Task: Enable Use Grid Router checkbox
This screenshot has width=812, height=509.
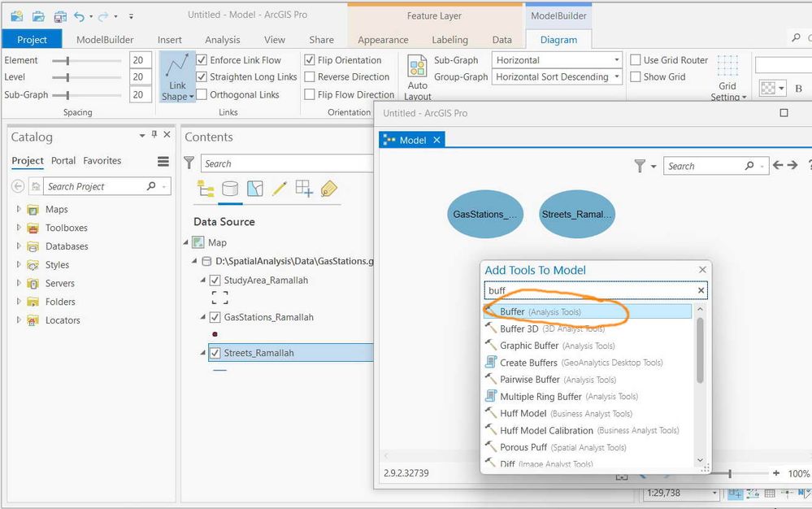Action: (636, 60)
